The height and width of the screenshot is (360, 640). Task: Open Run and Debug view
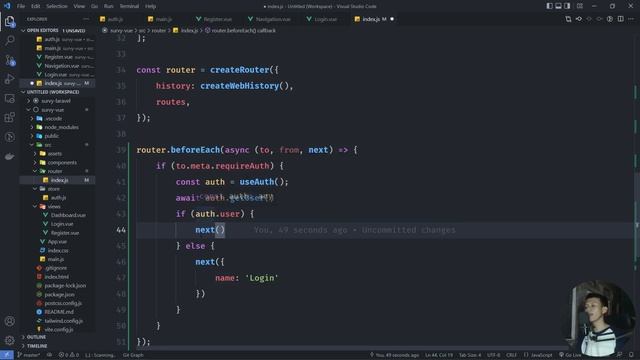(10, 79)
